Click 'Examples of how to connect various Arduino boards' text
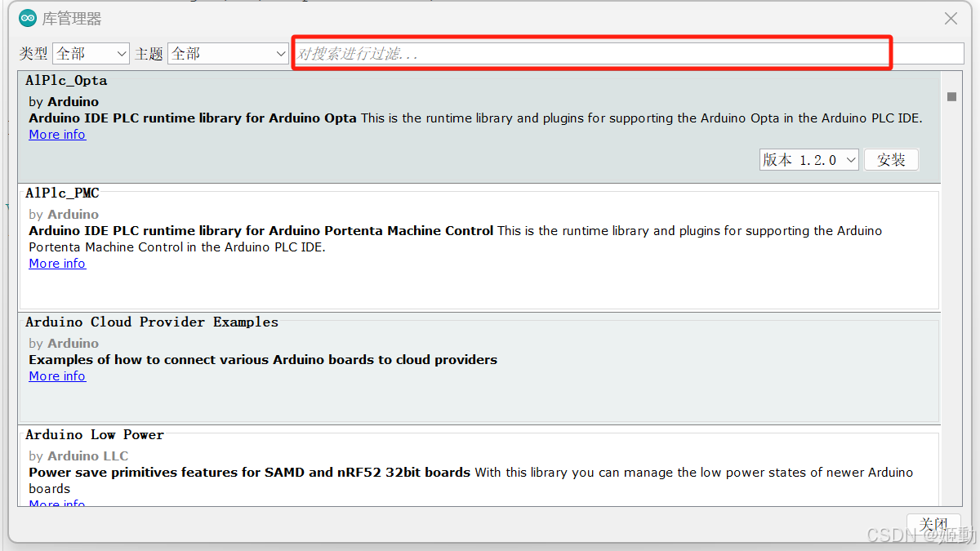 pos(263,360)
